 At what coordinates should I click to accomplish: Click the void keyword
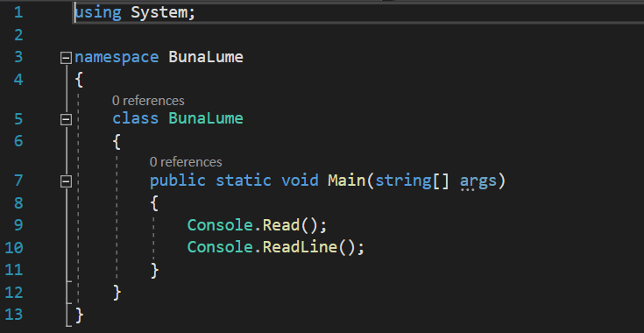pyautogui.click(x=300, y=181)
